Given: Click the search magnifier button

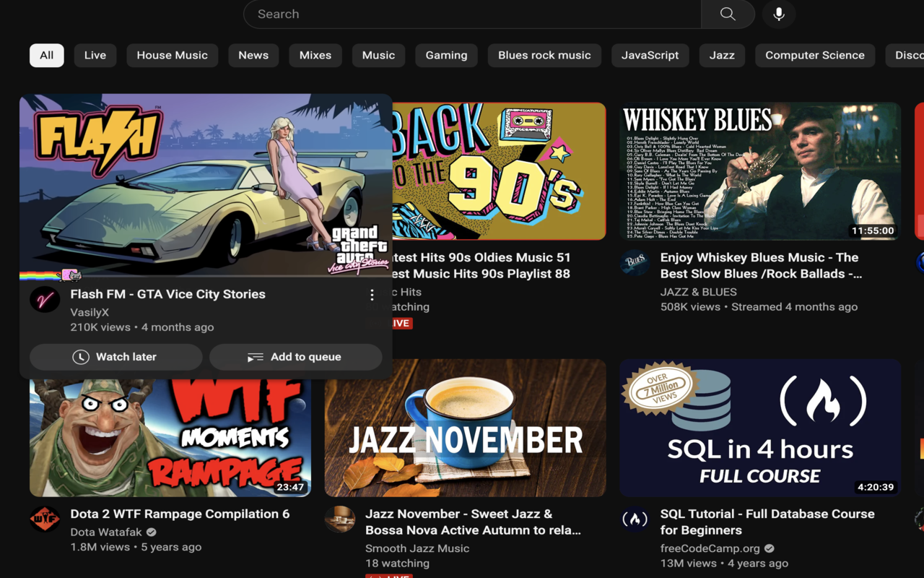Looking at the screenshot, I should point(728,14).
